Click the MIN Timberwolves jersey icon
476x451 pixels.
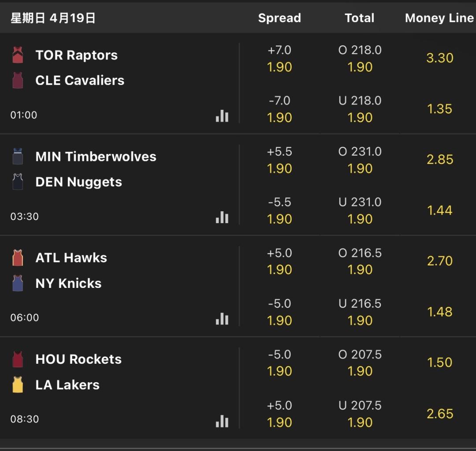click(18, 157)
